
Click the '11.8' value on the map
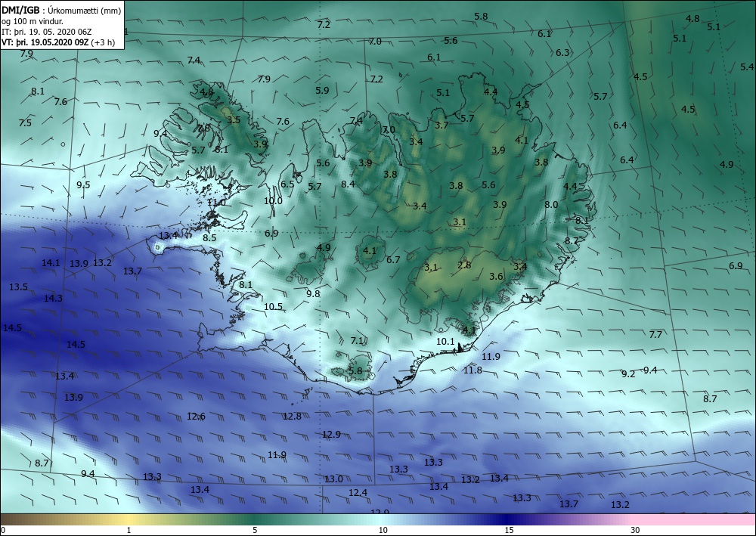(472, 370)
